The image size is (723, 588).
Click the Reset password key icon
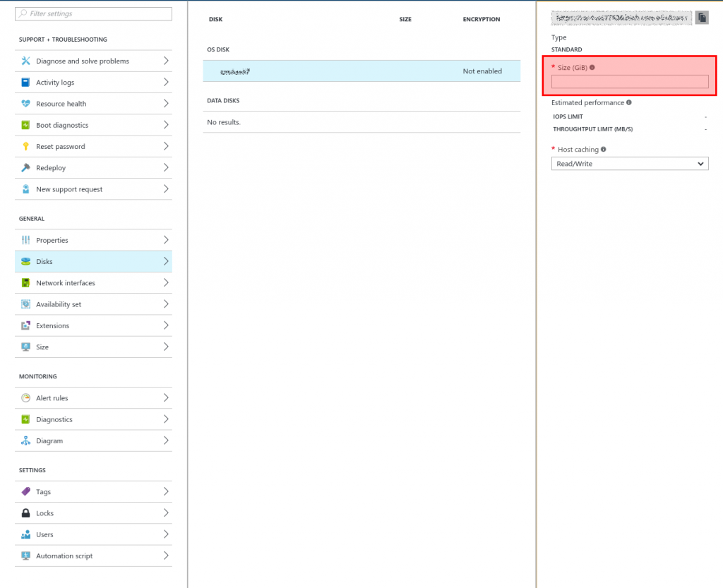(x=26, y=147)
